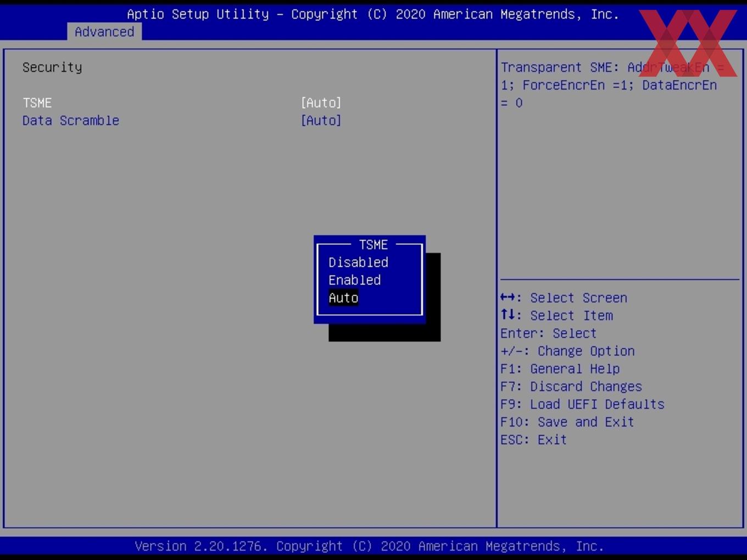Click the Transparent SME help description
747x560 pixels.
pos(612,85)
